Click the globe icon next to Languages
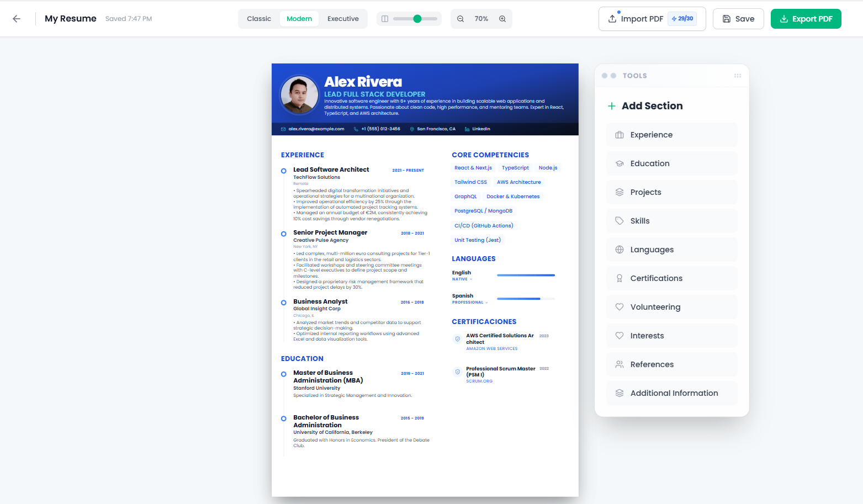 click(620, 250)
